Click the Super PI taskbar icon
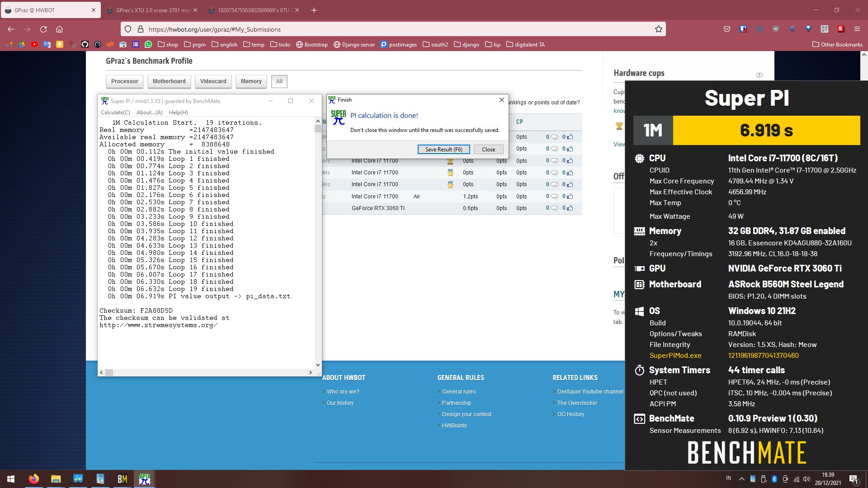 pos(145,479)
